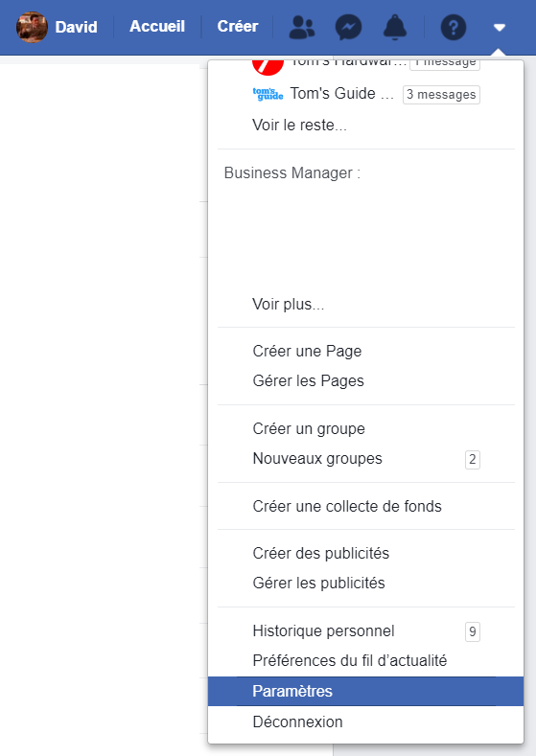Open the Créer menu

tap(238, 26)
